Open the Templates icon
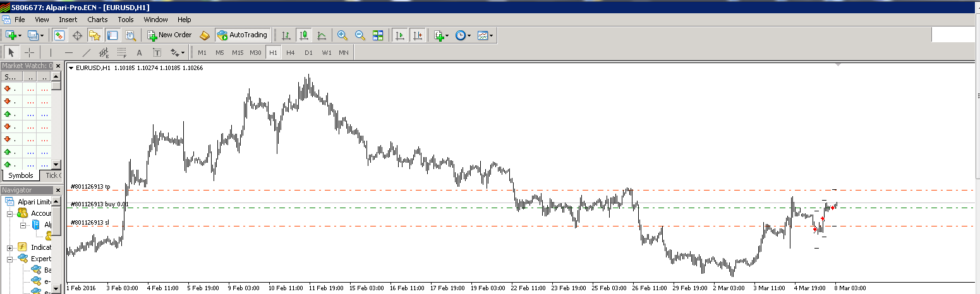 coord(483,35)
